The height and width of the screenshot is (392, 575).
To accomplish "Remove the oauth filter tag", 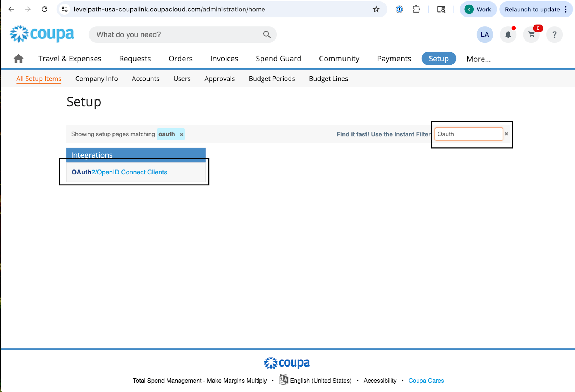I will 181,135.
